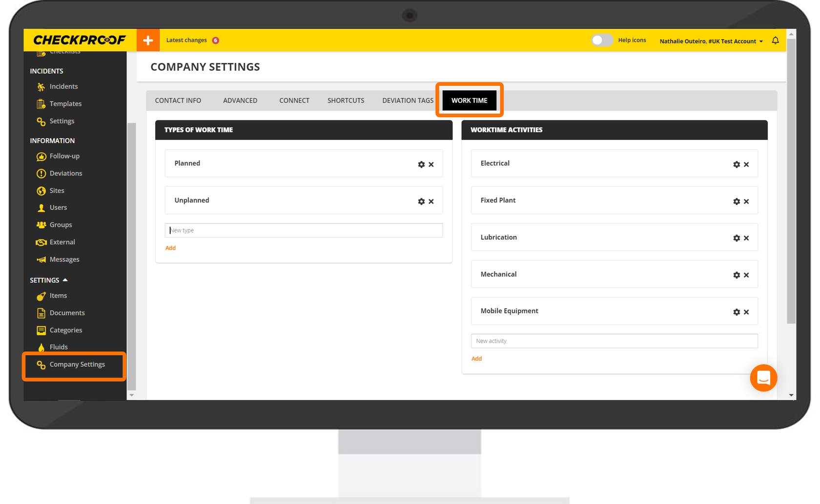Switch to the Deviation Tags tab
820x504 pixels.
[408, 101]
